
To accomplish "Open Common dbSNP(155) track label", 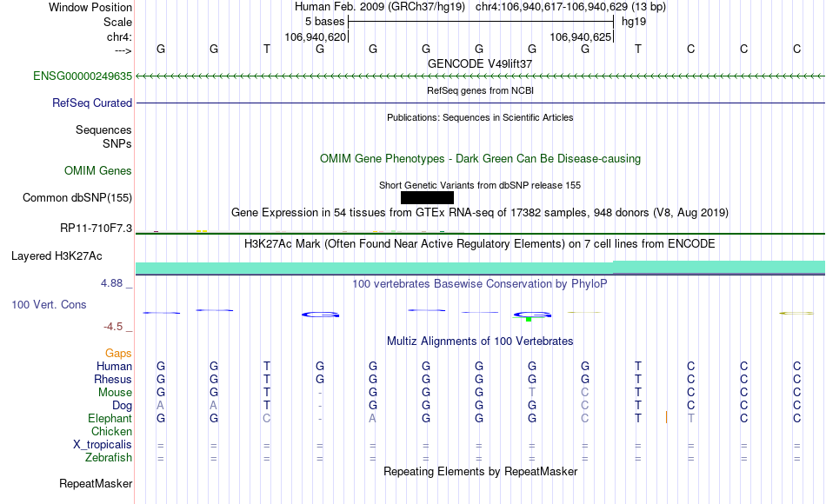I will (77, 197).
